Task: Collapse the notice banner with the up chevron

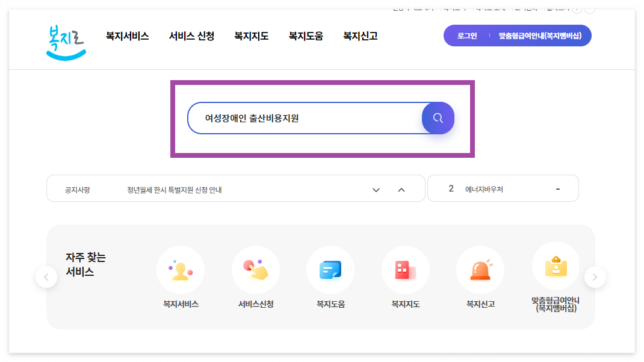Action: coord(401,189)
